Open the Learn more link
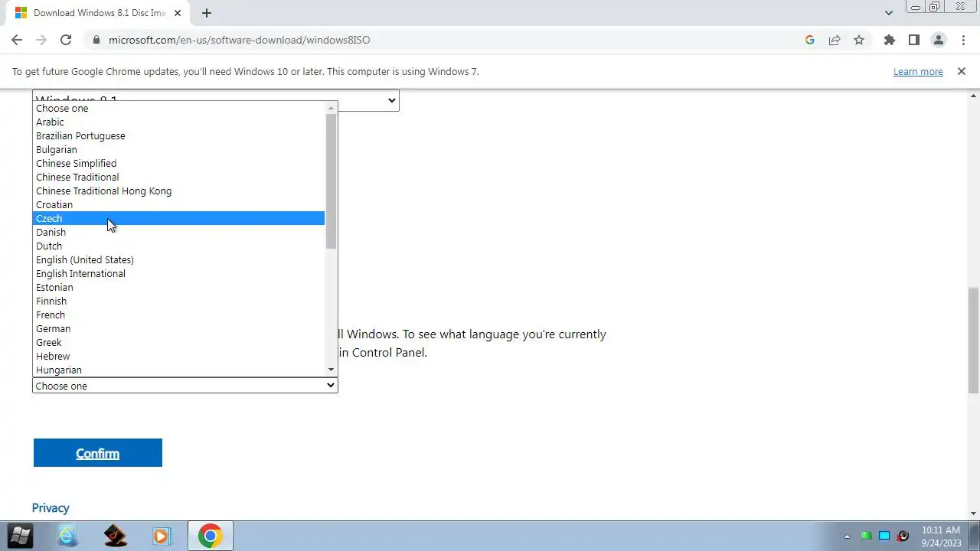980x551 pixels. tap(918, 71)
